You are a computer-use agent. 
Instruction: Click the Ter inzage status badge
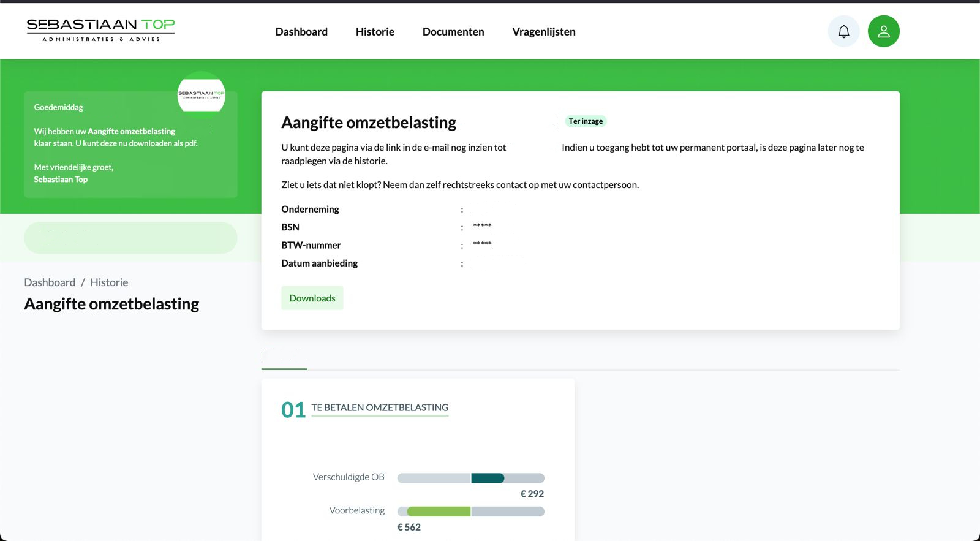click(x=586, y=121)
